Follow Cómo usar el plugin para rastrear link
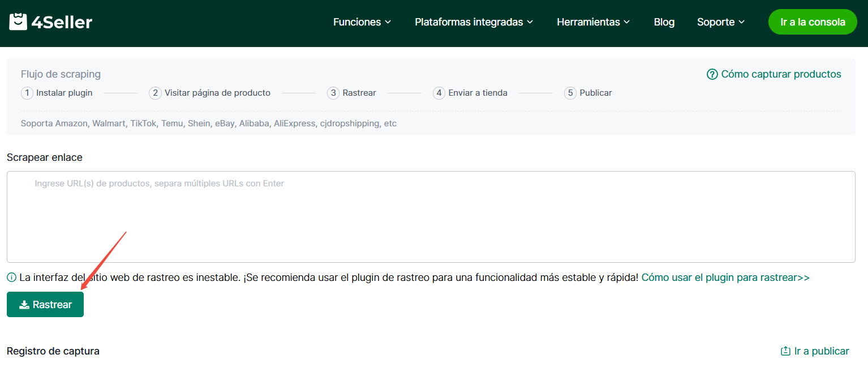 click(725, 278)
